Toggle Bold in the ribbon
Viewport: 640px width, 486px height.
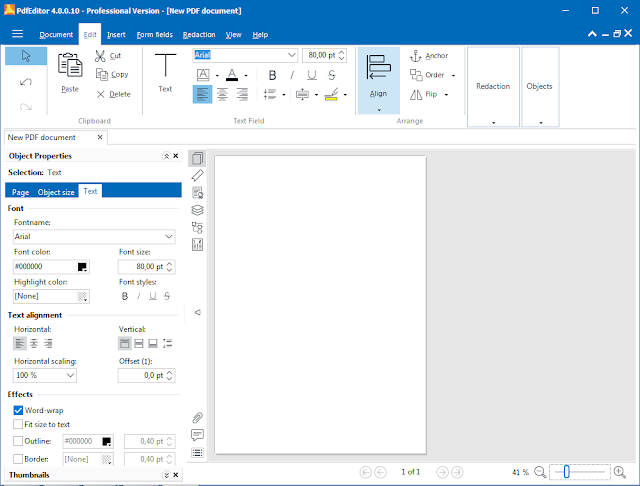pos(272,75)
